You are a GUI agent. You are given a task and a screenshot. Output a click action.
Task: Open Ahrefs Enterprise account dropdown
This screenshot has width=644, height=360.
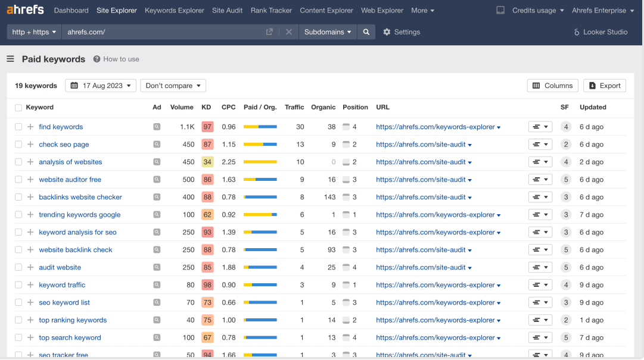[x=603, y=10]
